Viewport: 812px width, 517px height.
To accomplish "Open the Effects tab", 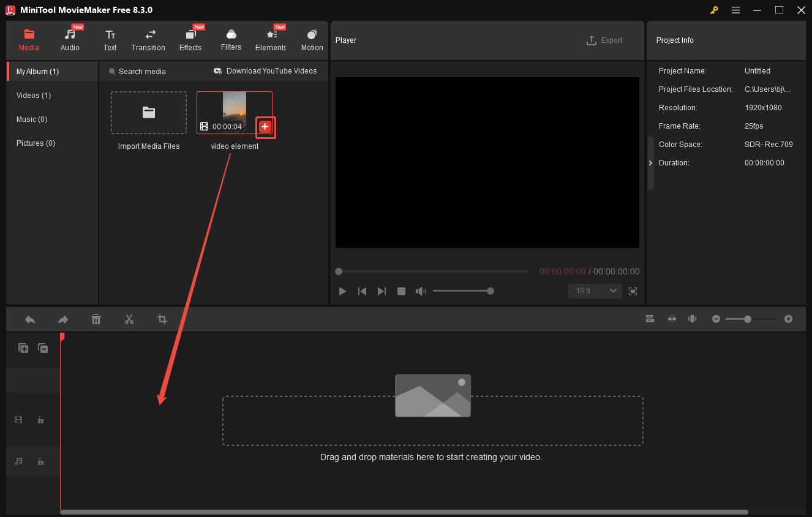I will 190,40.
